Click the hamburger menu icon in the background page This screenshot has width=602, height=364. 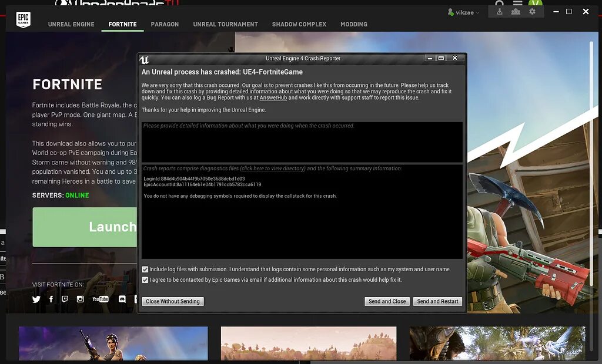tap(518, 3)
